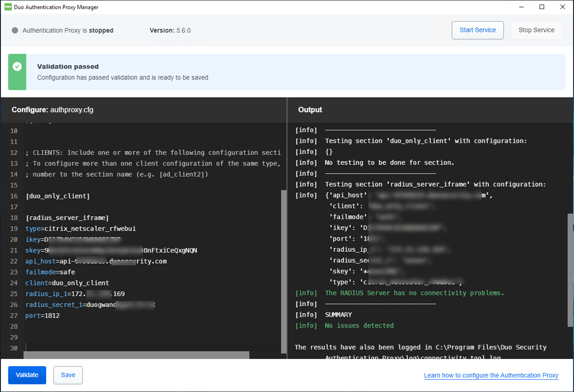Start the Authentication Proxy service
The width and height of the screenshot is (574, 392).
(x=478, y=30)
